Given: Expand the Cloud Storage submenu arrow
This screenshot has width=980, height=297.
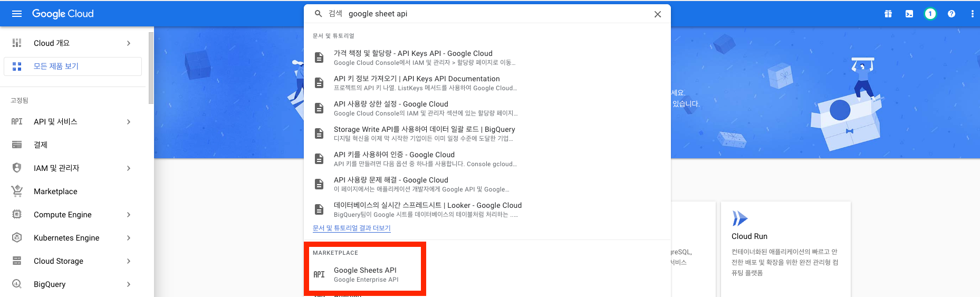Looking at the screenshot, I should point(129,261).
